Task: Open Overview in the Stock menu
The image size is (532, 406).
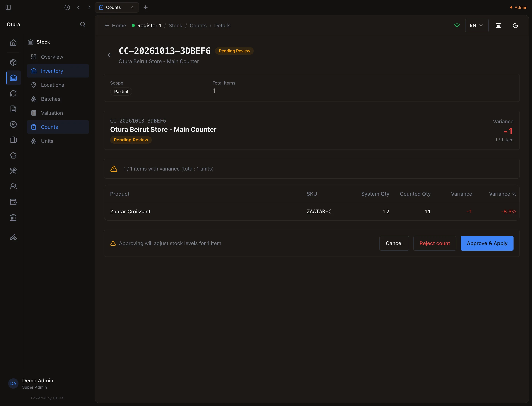Action: pos(58,57)
